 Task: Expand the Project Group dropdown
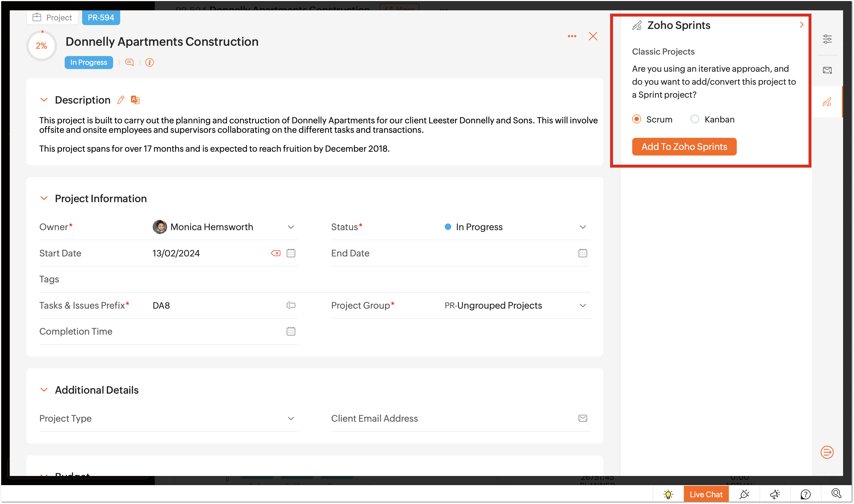point(582,306)
